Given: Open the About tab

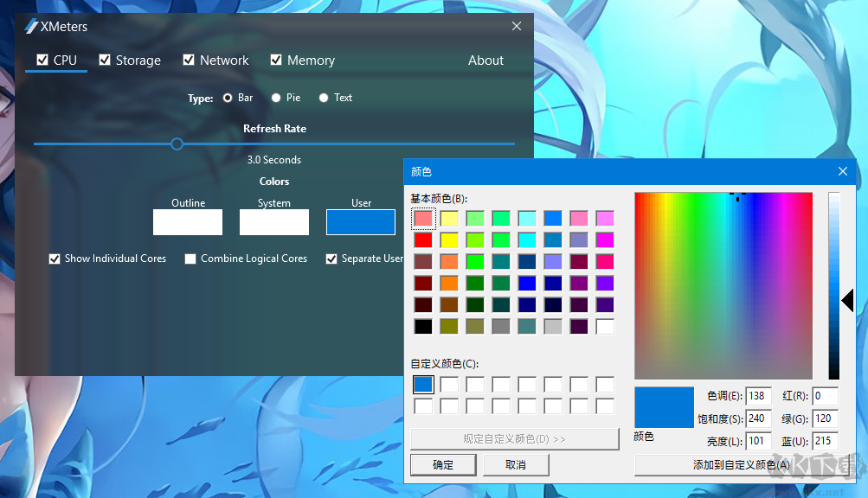Looking at the screenshot, I should [485, 61].
